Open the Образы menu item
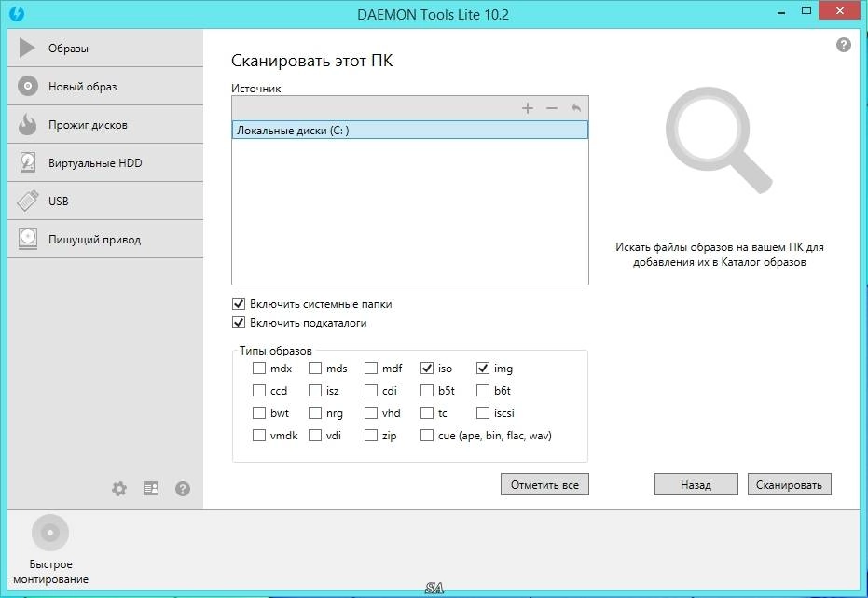The height and width of the screenshot is (598, 868). pyautogui.click(x=105, y=49)
